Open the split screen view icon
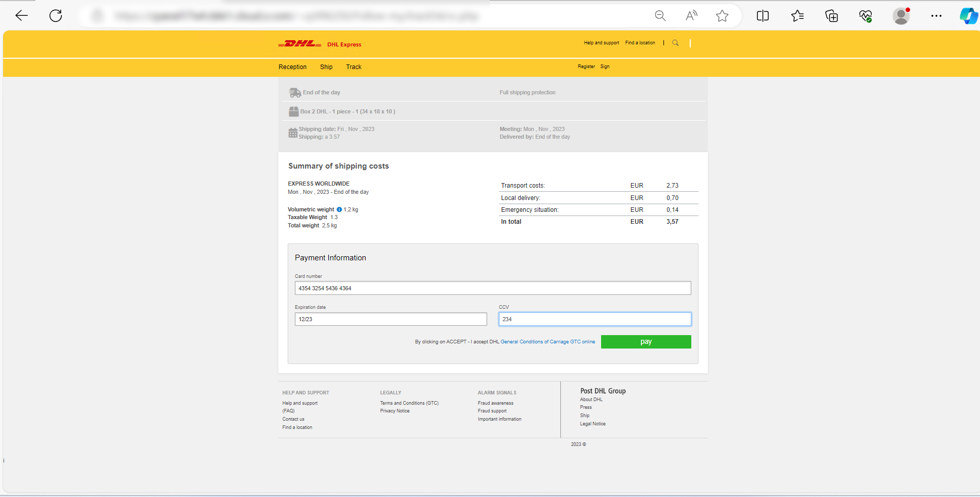This screenshot has width=980, height=497. point(762,16)
